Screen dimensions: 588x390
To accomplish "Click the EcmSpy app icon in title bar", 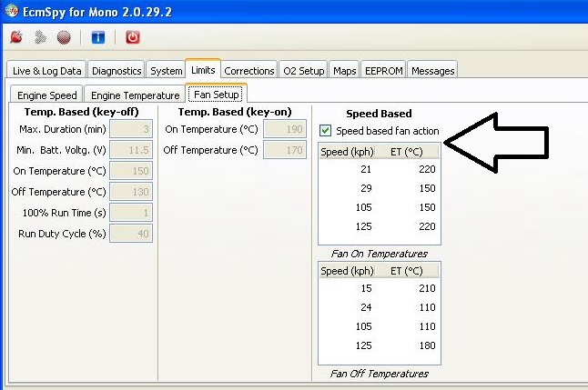I will pyautogui.click(x=10, y=10).
